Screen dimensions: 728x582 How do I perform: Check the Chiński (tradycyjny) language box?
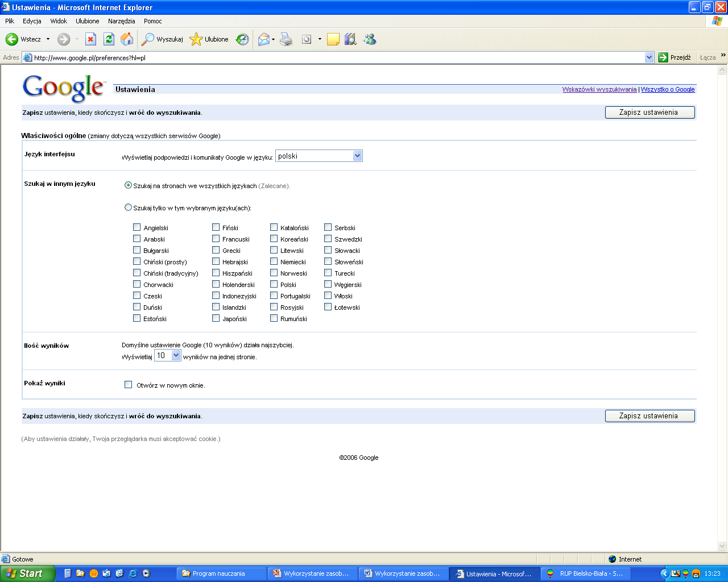[x=136, y=273]
